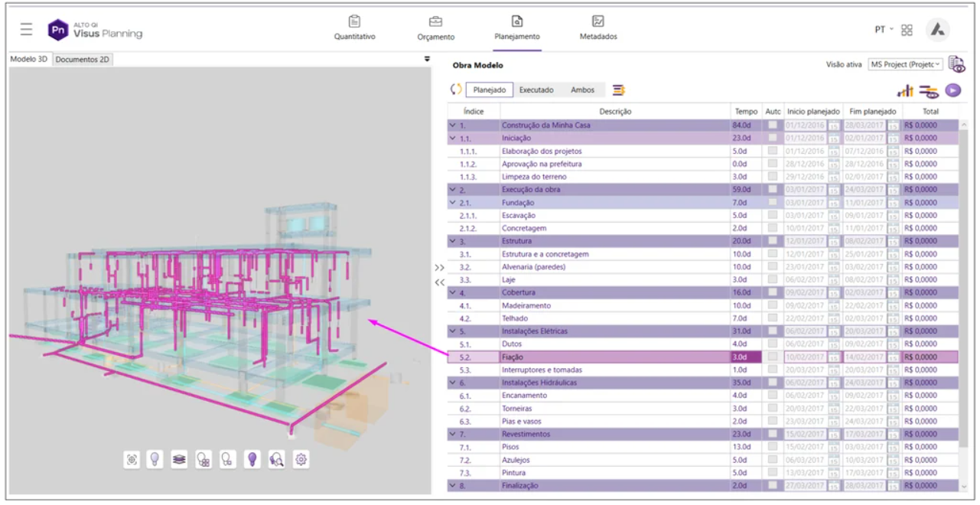This screenshot has height=505, width=980.
Task: Toggle Auto checkbox for Elaboração dos projetos
Action: click(x=773, y=151)
